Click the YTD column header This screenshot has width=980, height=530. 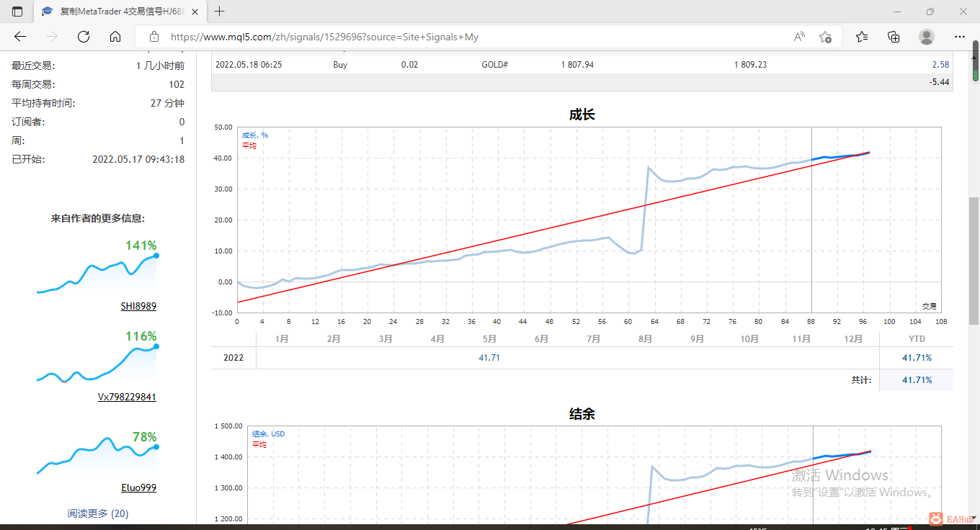tap(917, 339)
